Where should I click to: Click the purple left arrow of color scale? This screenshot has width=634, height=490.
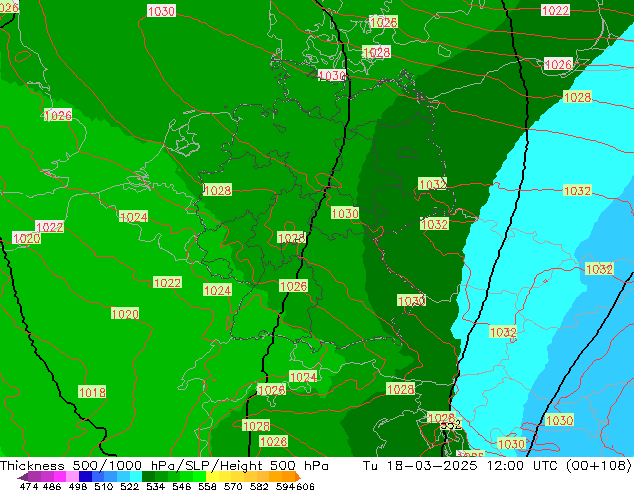(x=23, y=477)
